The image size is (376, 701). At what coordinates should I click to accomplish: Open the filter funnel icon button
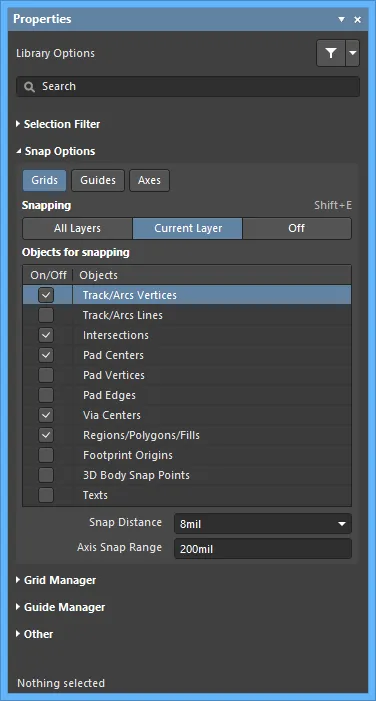pyautogui.click(x=331, y=53)
